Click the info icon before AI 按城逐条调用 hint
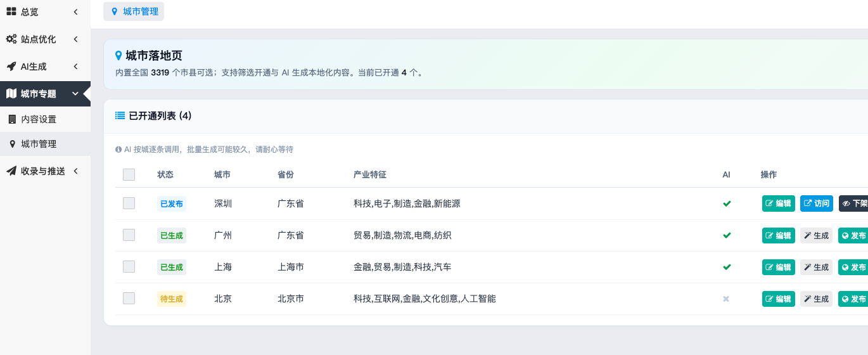Image resolution: width=868 pixels, height=355 pixels. 118,150
